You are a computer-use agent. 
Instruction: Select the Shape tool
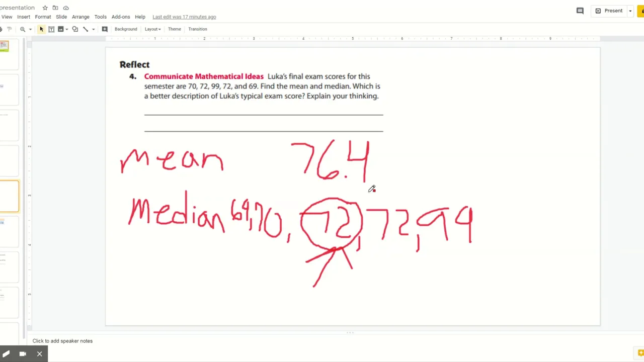tap(75, 29)
